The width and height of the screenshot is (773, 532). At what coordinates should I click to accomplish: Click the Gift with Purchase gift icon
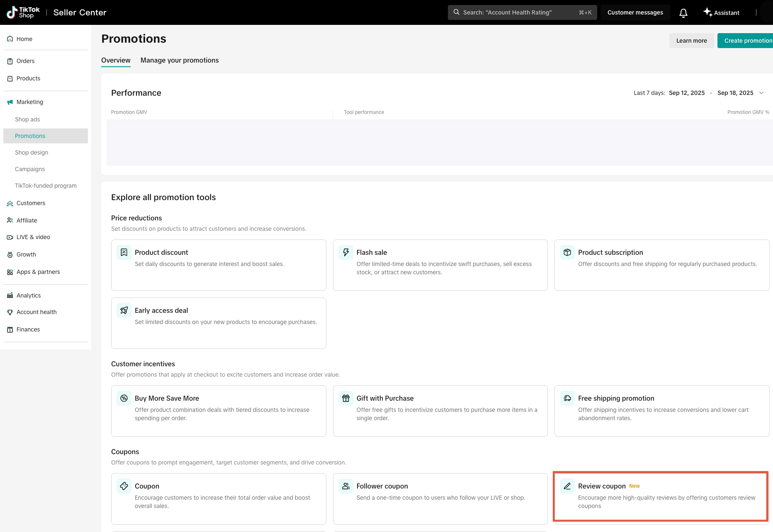[x=346, y=398]
